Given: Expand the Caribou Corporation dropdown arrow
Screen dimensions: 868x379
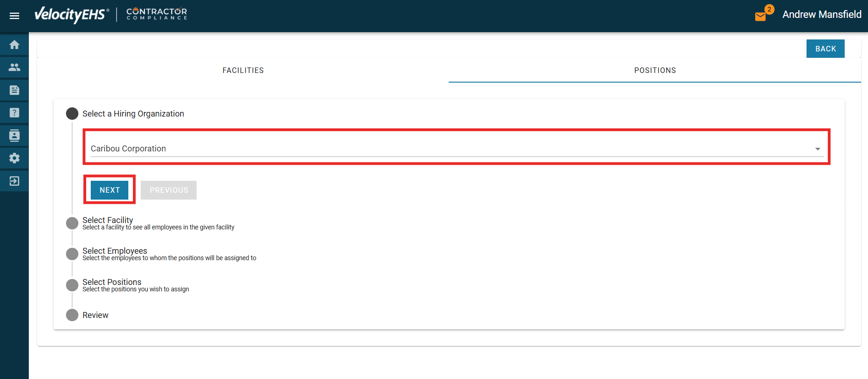Looking at the screenshot, I should coord(817,149).
